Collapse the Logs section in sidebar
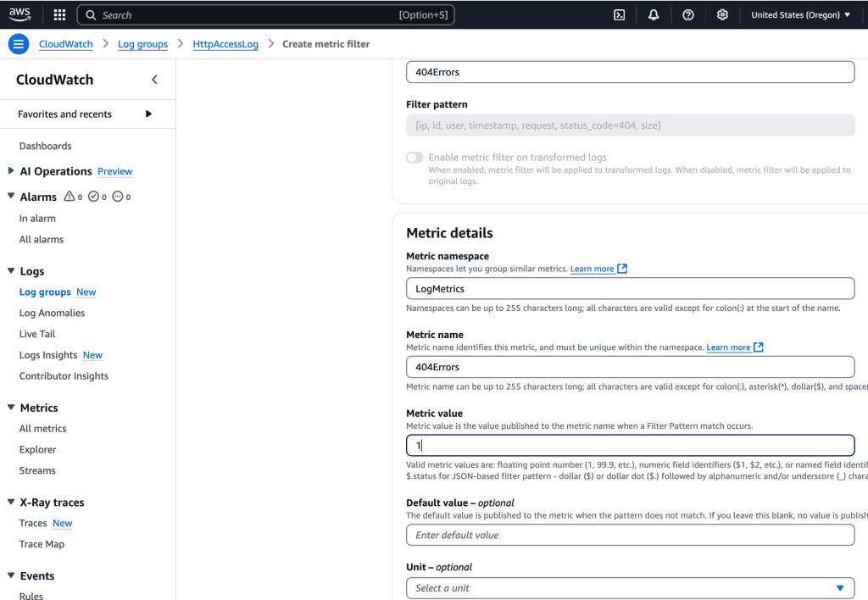This screenshot has height=600, width=868. [11, 271]
